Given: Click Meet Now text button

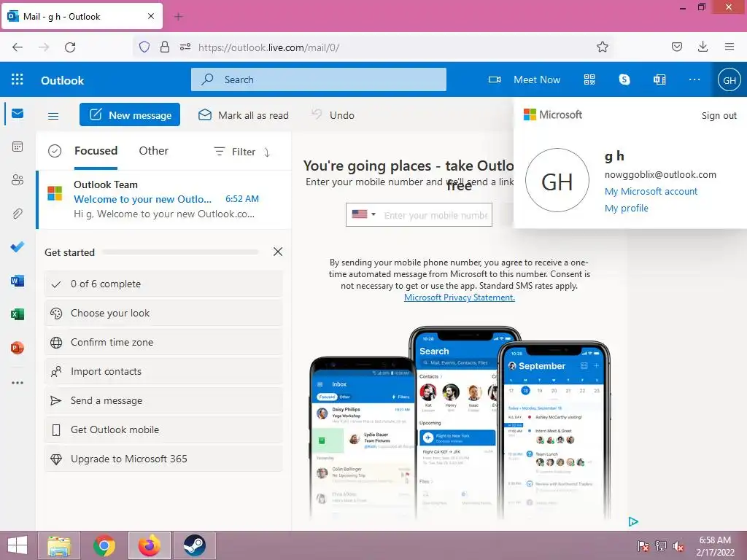Looking at the screenshot, I should coord(536,79).
